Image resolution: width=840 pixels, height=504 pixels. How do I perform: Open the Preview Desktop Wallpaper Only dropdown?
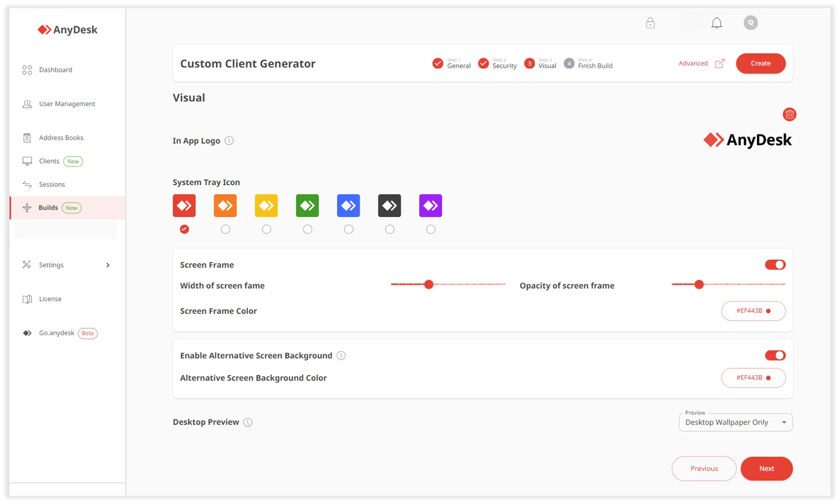pyautogui.click(x=736, y=423)
